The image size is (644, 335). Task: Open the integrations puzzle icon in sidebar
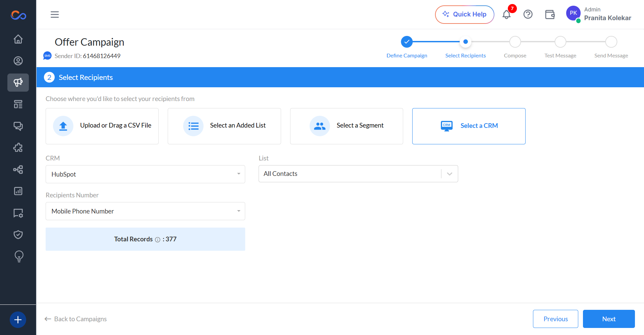point(18,148)
